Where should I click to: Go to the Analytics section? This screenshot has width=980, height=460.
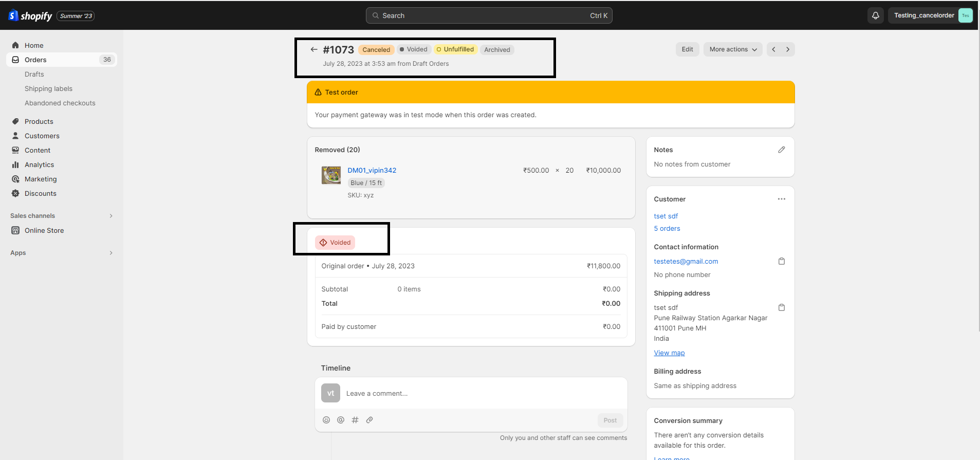(x=40, y=164)
